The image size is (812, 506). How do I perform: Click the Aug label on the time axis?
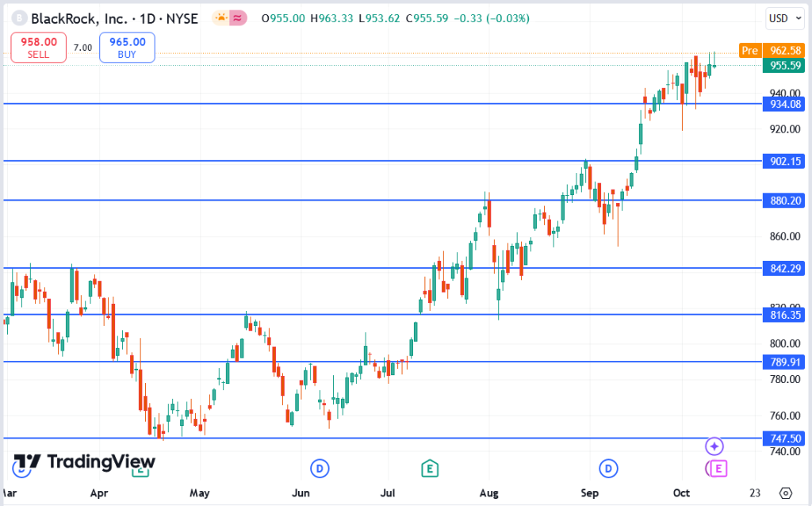[488, 493]
